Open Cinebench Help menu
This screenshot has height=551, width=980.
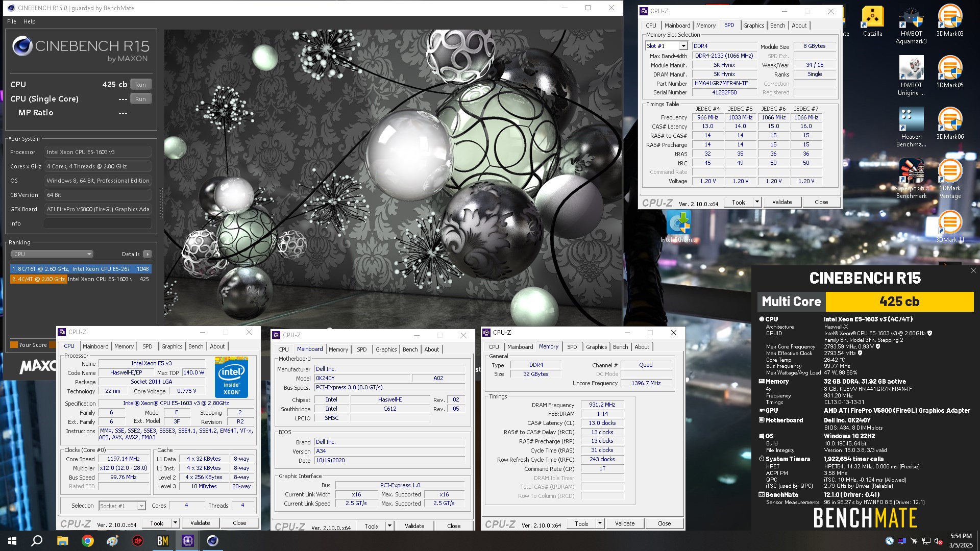click(30, 21)
